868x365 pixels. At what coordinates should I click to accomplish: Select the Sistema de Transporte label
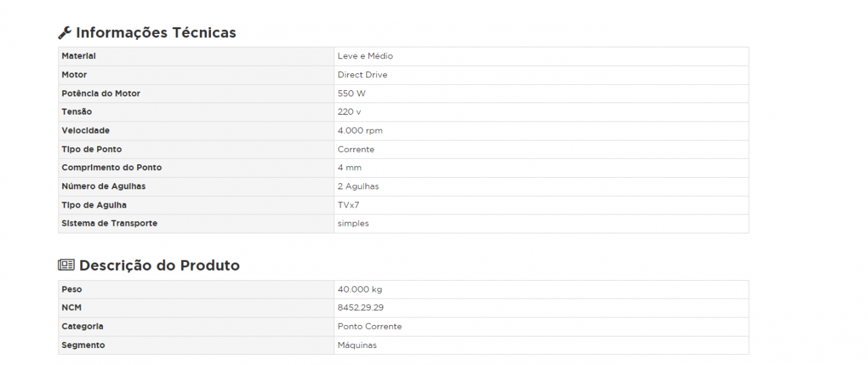(109, 223)
